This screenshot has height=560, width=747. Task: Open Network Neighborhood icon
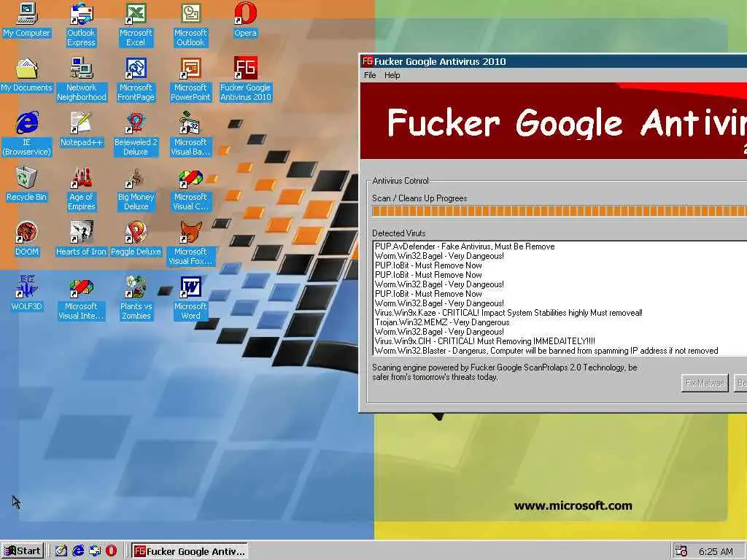(x=82, y=79)
